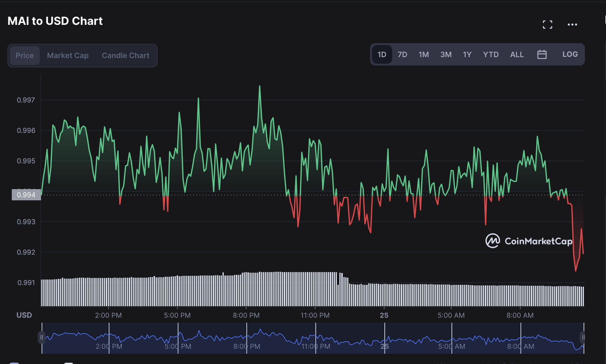Switch to the Market Cap tab

(x=68, y=56)
